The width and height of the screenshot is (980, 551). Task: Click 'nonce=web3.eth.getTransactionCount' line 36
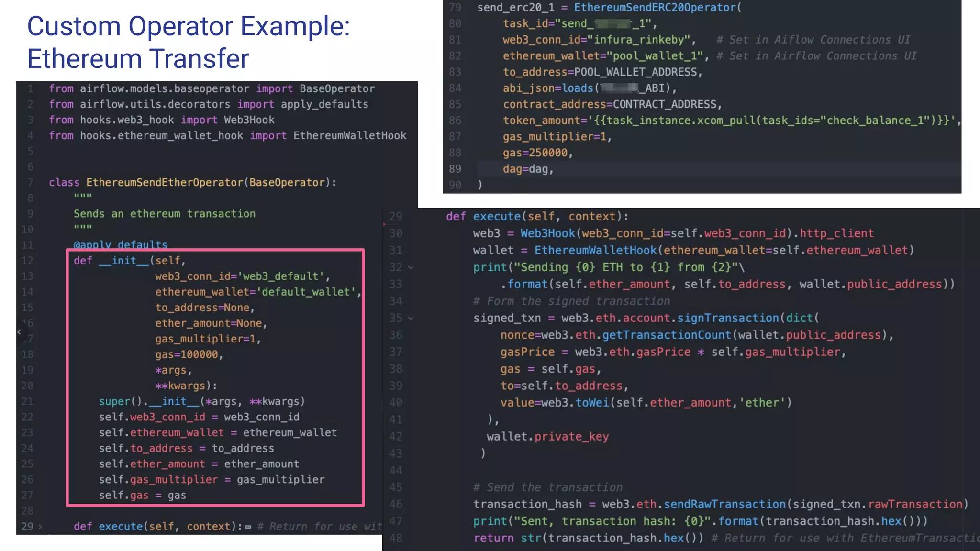pyautogui.click(x=697, y=335)
